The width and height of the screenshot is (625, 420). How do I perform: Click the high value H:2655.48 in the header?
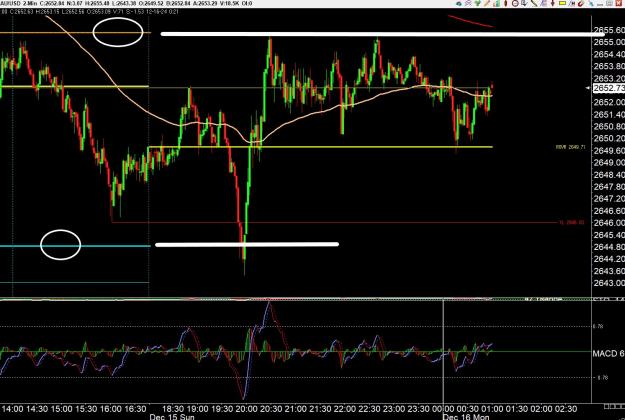tap(98, 4)
